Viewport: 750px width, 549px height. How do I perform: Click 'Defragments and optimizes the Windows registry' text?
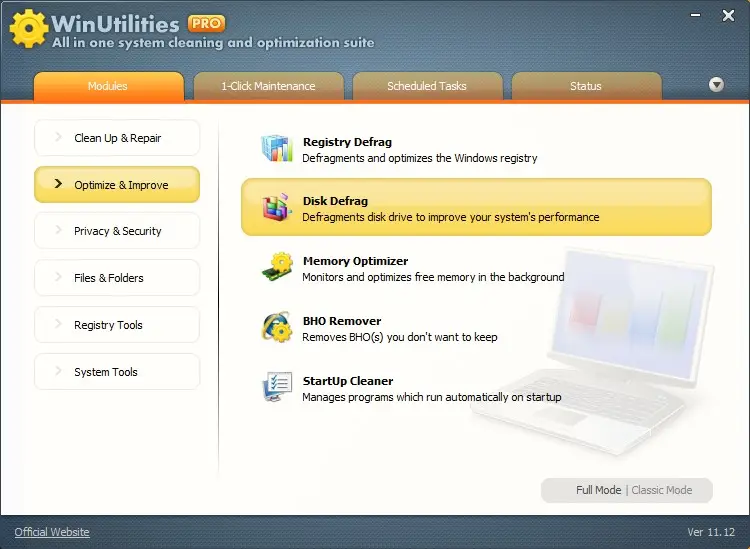(419, 158)
